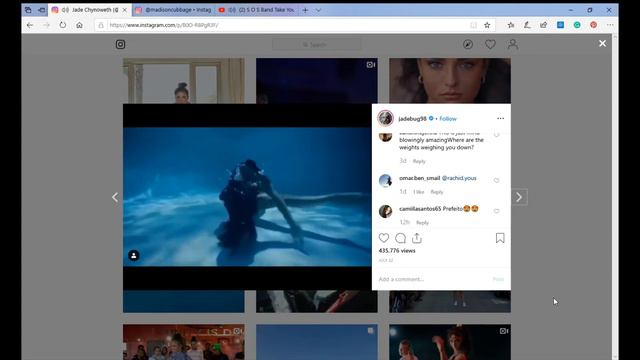Reply to the omar.ben_smail comment
Viewport: 640px width, 360px height.
(437, 192)
